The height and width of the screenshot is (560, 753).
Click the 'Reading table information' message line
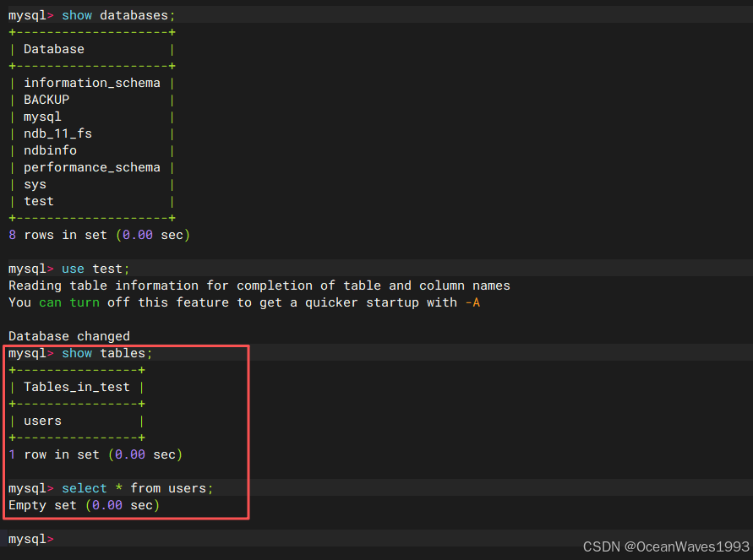[x=259, y=285]
